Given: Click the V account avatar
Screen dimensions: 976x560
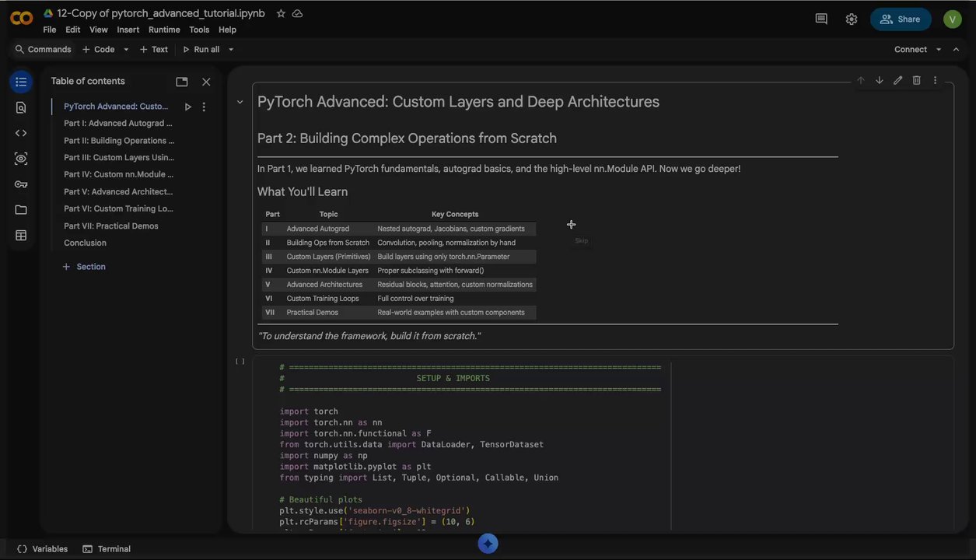Looking at the screenshot, I should (x=953, y=19).
